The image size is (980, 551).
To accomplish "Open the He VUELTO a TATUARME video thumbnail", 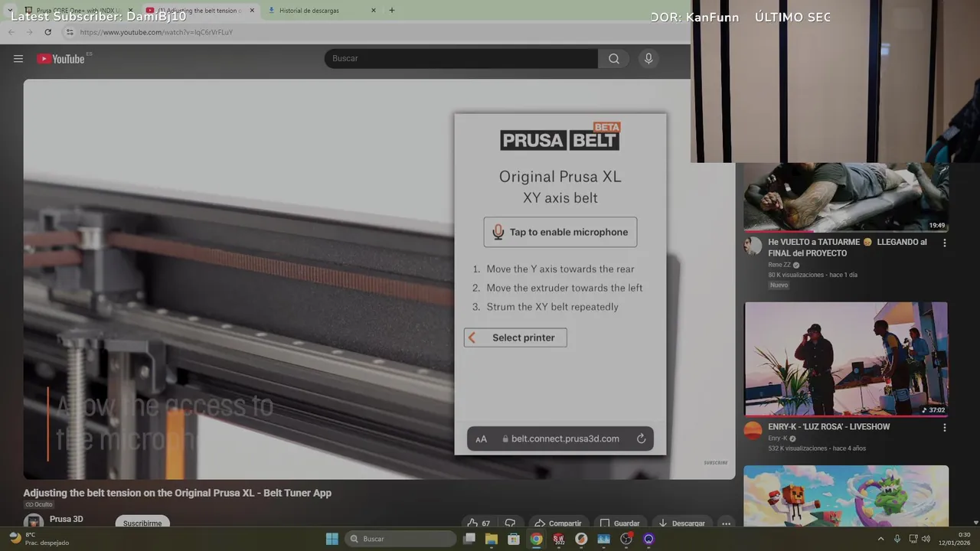I will 846,197.
